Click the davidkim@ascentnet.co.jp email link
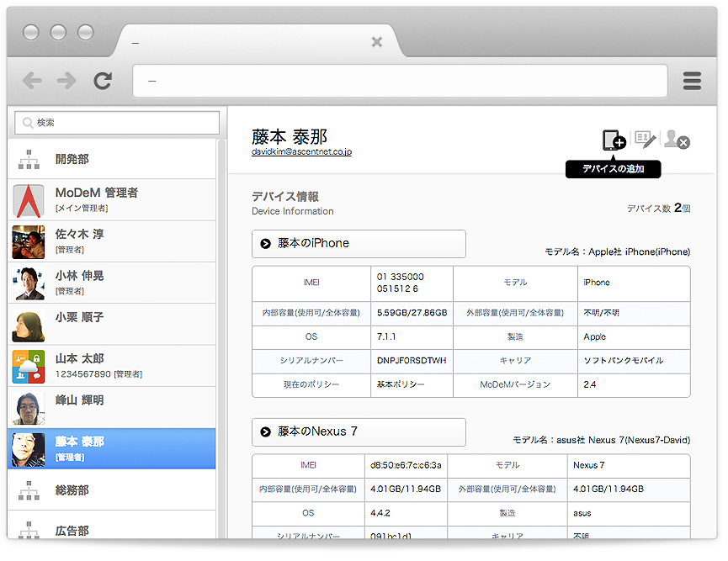 pyautogui.click(x=301, y=152)
